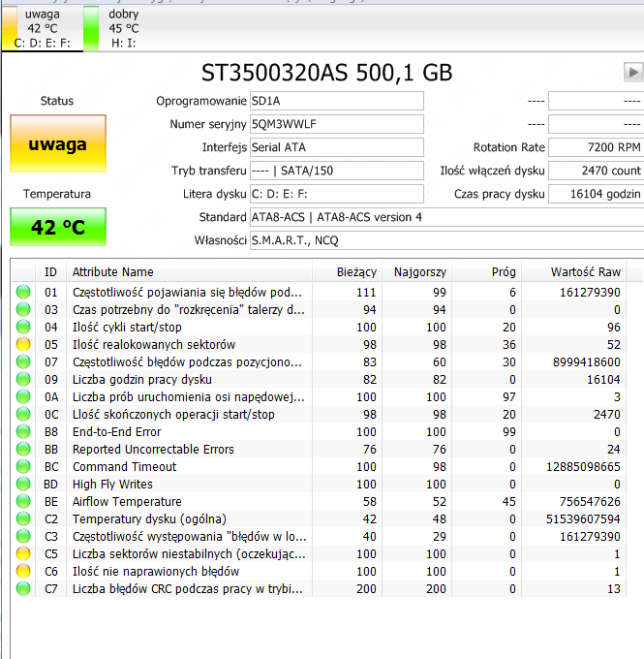Click the Bieżący column header
The image size is (644, 659).
pyautogui.click(x=347, y=272)
